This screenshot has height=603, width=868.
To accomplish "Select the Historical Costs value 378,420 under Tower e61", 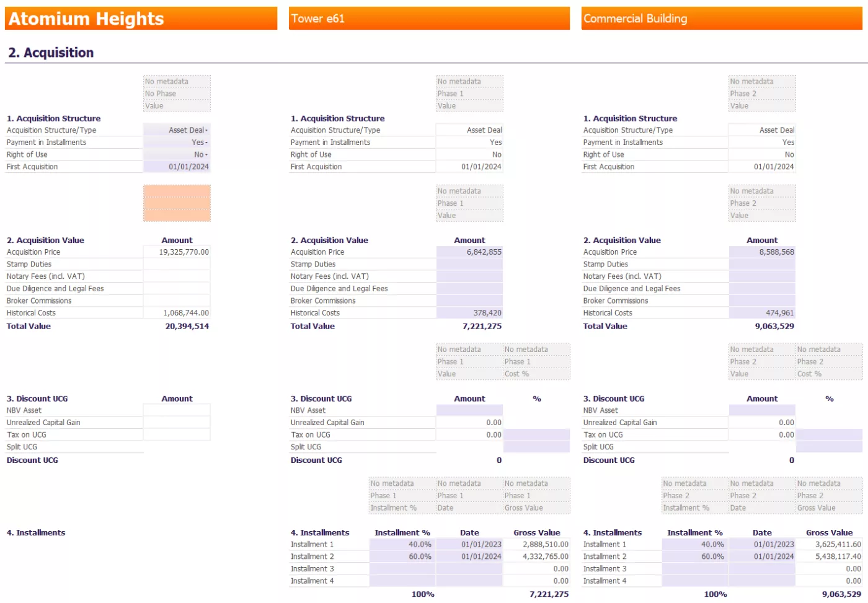I will [x=469, y=312].
